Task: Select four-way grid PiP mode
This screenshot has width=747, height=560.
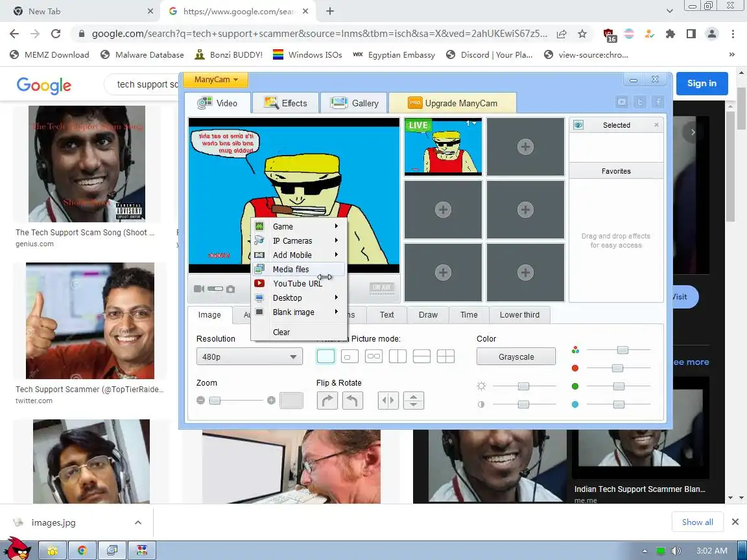Action: pos(446,356)
